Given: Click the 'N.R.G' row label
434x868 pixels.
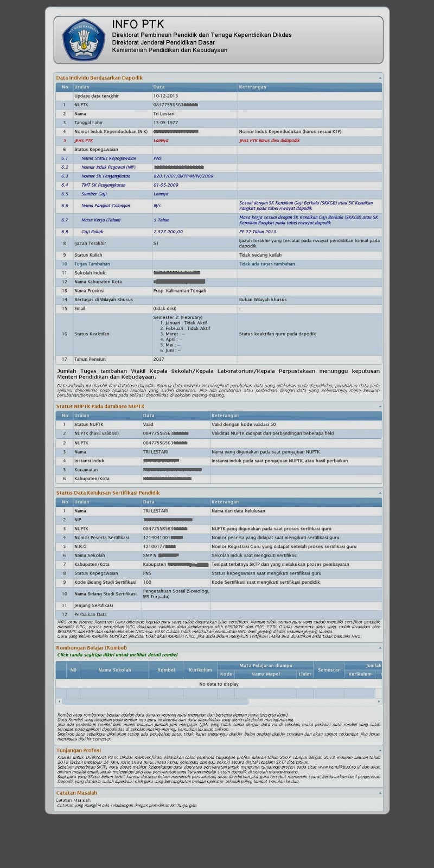Looking at the screenshot, I should 80,547.
